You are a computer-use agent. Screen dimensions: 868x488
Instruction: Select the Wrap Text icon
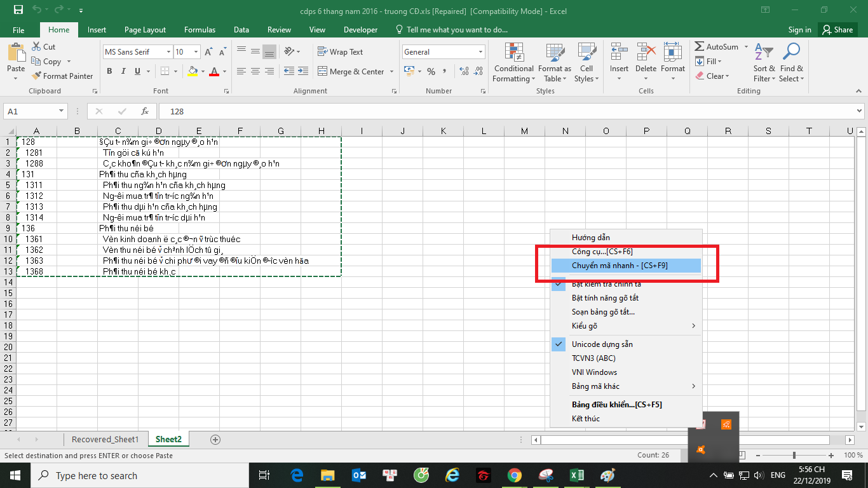(x=323, y=51)
